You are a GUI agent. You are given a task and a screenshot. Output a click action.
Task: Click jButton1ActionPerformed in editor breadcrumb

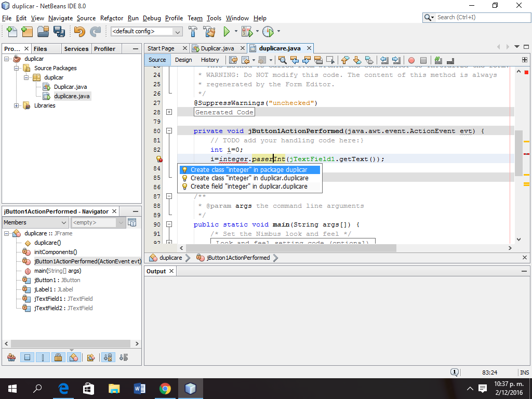coord(238,258)
